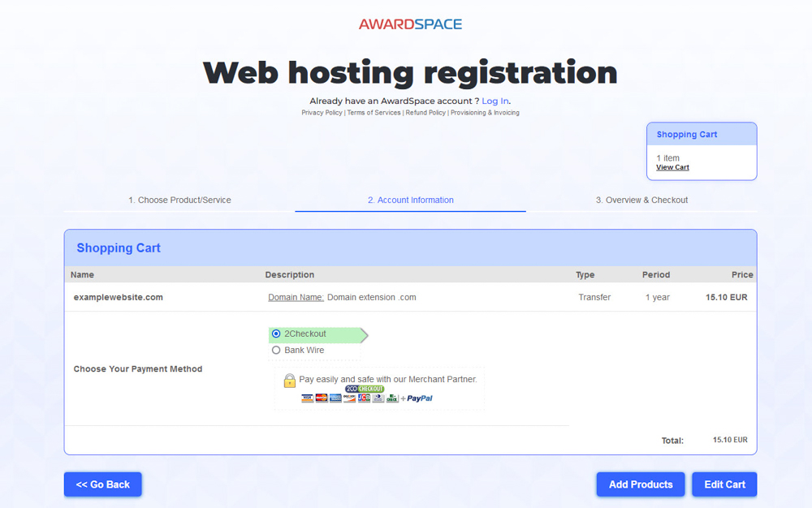Screen dimensions: 812x508
Task: Click the JCB card icon
Action: (363, 398)
